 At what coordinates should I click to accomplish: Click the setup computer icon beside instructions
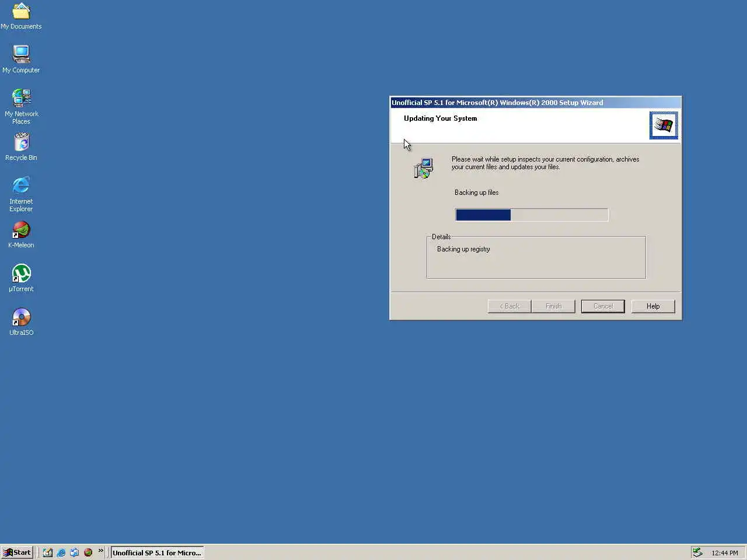pos(424,168)
